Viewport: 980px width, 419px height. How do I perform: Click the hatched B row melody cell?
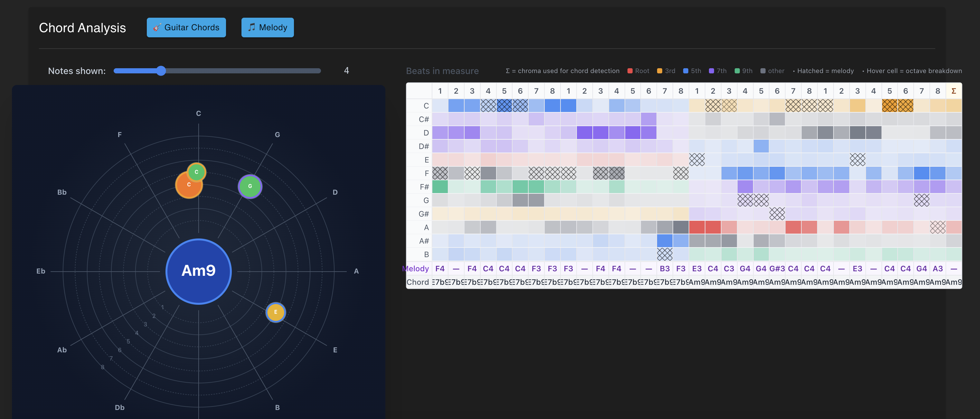pos(664,254)
